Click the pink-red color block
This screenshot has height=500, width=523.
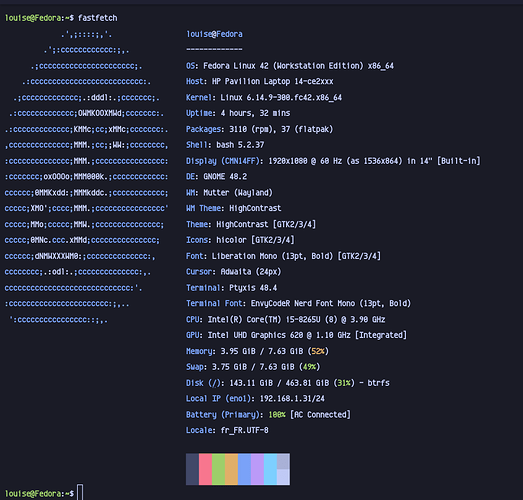pyautogui.click(x=205, y=469)
